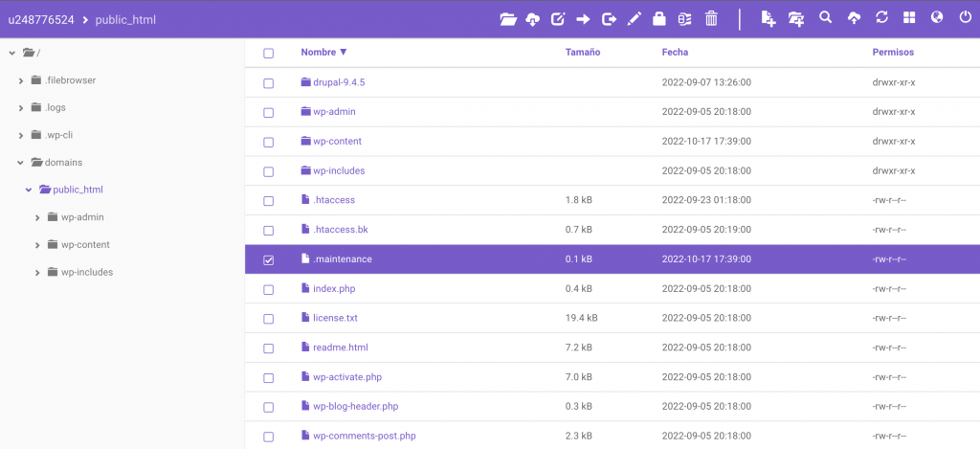Expand wp-content in the sidebar tree
980x449 pixels.
(x=37, y=245)
